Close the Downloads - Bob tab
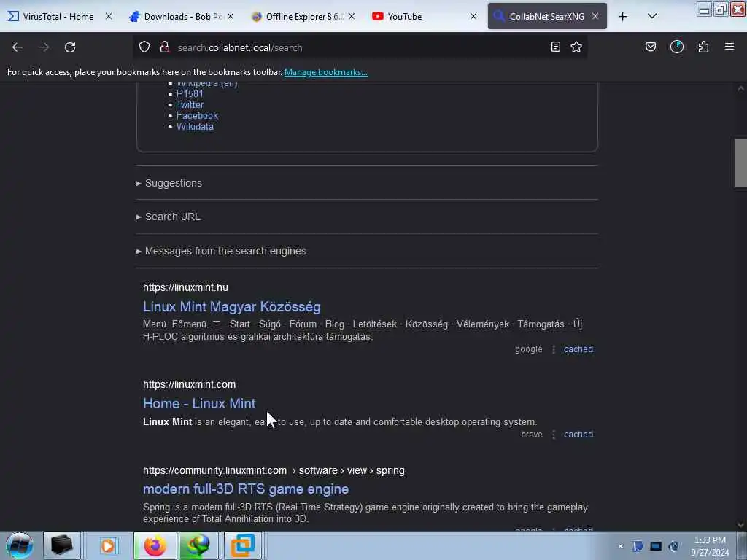Viewport: 747px width, 560px height. click(231, 17)
